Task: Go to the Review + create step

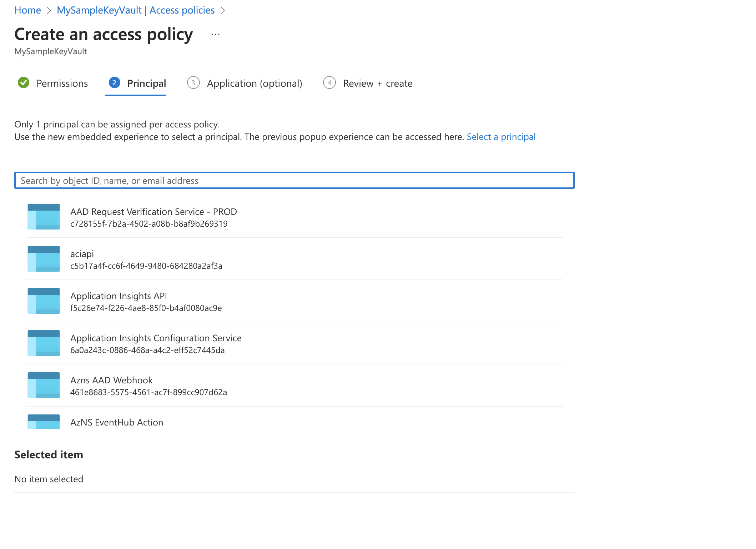Action: click(377, 83)
